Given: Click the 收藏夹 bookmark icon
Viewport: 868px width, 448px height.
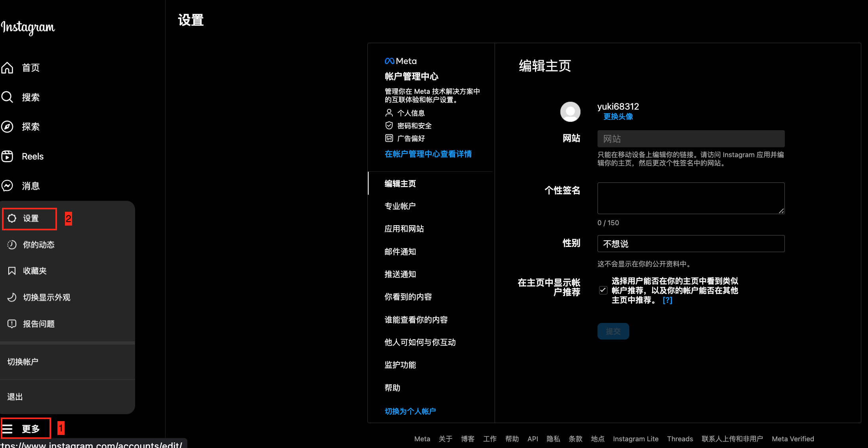Looking at the screenshot, I should (x=12, y=271).
